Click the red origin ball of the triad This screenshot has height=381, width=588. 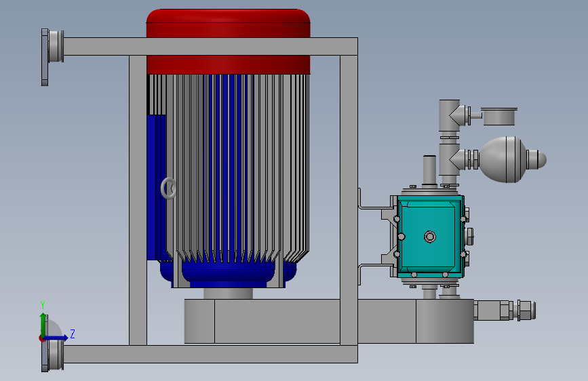tap(41, 338)
